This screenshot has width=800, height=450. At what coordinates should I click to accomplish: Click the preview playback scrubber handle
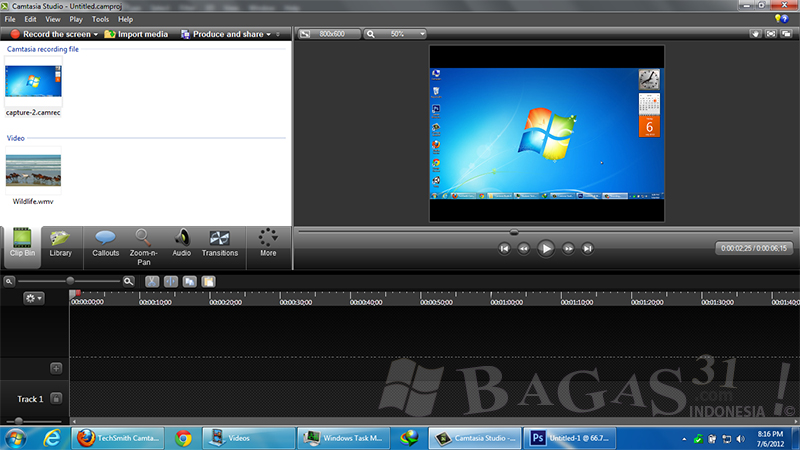point(514,232)
